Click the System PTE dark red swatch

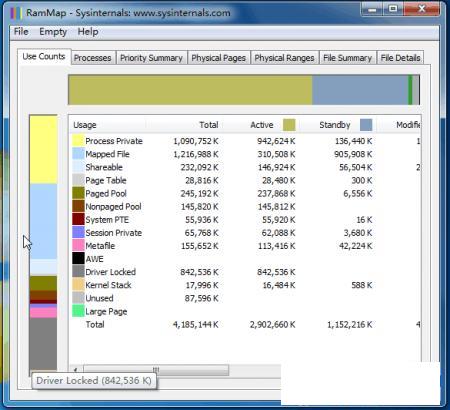point(78,219)
